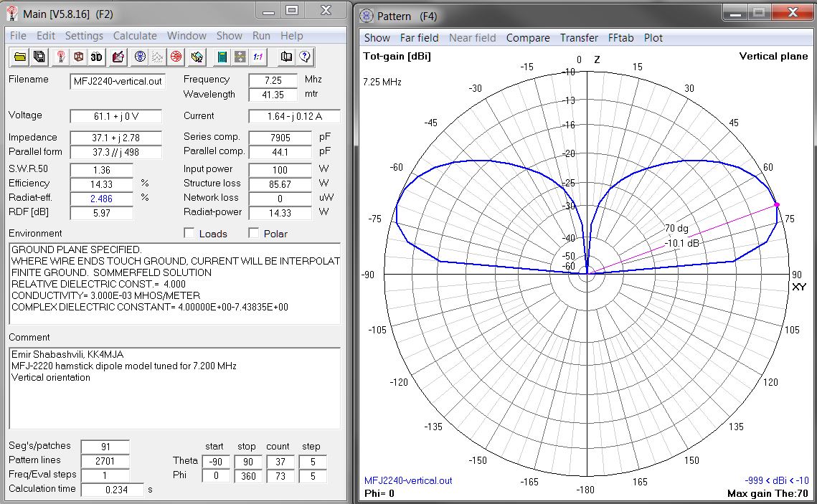The height and width of the screenshot is (504, 817).
Task: Open the Plot menu in Pattern window
Action: [x=653, y=38]
